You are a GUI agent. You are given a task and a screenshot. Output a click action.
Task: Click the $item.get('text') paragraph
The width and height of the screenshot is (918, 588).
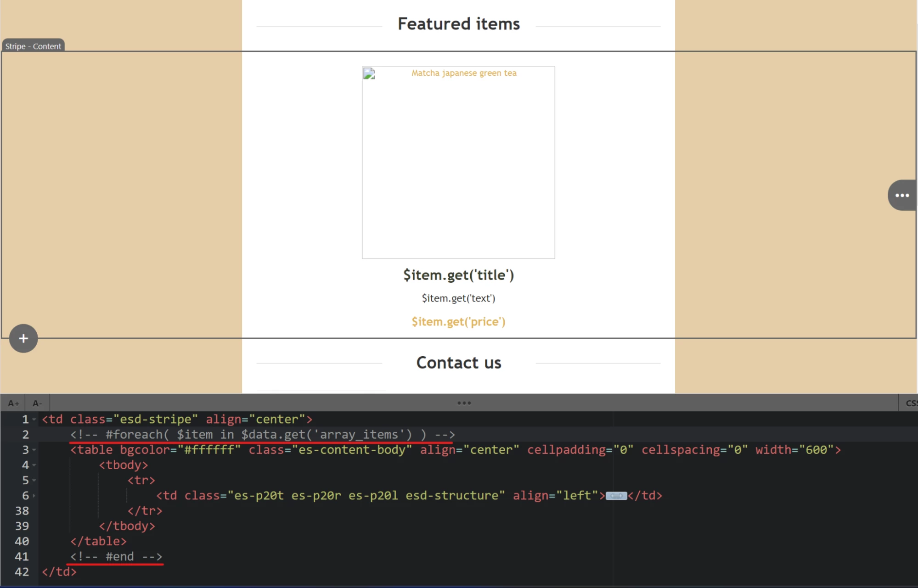click(x=458, y=298)
